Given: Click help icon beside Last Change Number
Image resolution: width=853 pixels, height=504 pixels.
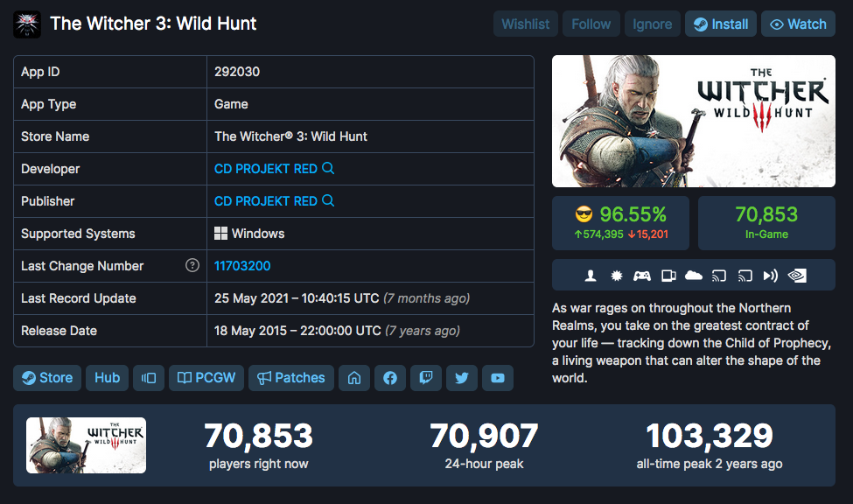Looking at the screenshot, I should click(192, 265).
